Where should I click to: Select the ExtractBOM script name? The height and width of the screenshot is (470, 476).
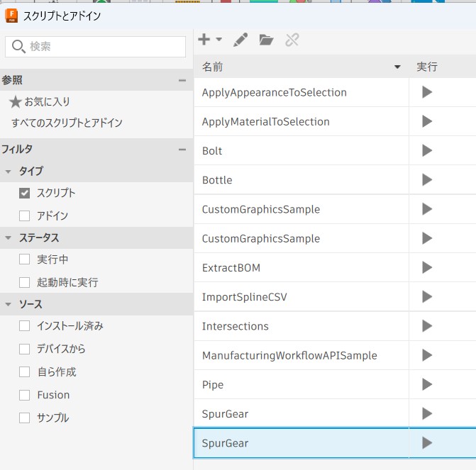click(231, 268)
